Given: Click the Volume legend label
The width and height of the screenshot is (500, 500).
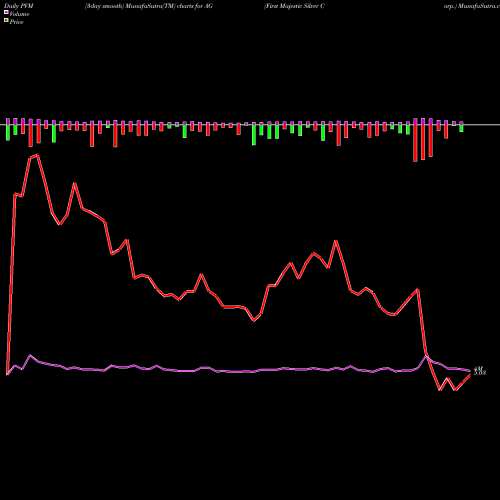Looking at the screenshot, I should [x=19, y=14].
